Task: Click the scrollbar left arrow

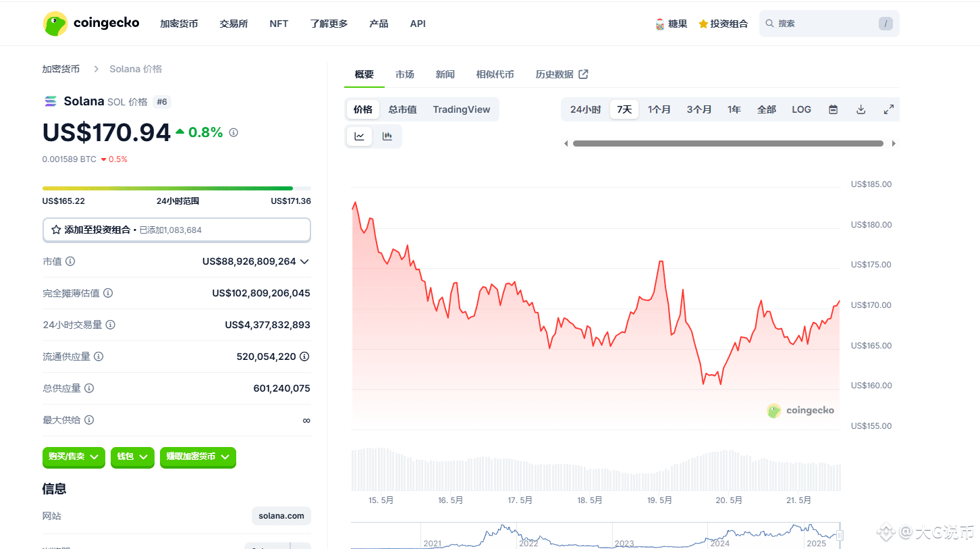Action: tap(566, 143)
